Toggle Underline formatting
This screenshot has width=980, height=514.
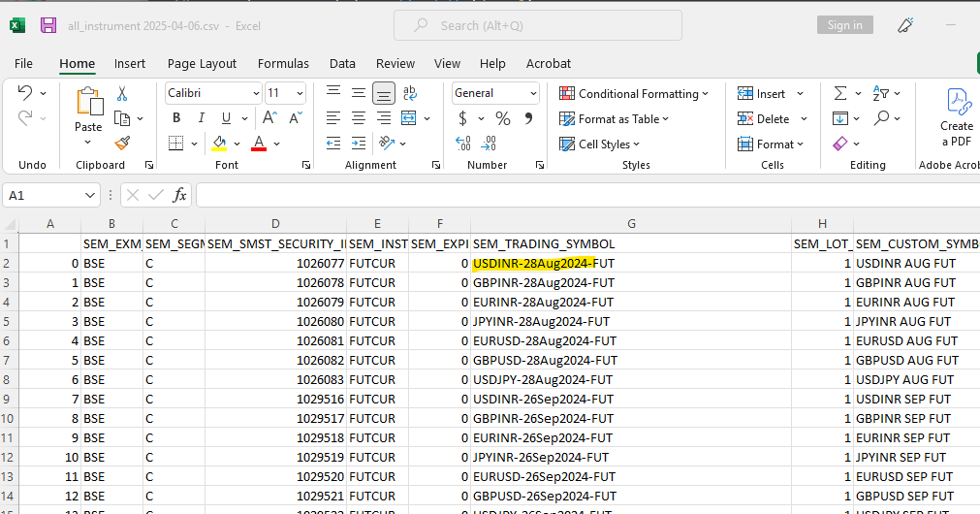tap(226, 117)
